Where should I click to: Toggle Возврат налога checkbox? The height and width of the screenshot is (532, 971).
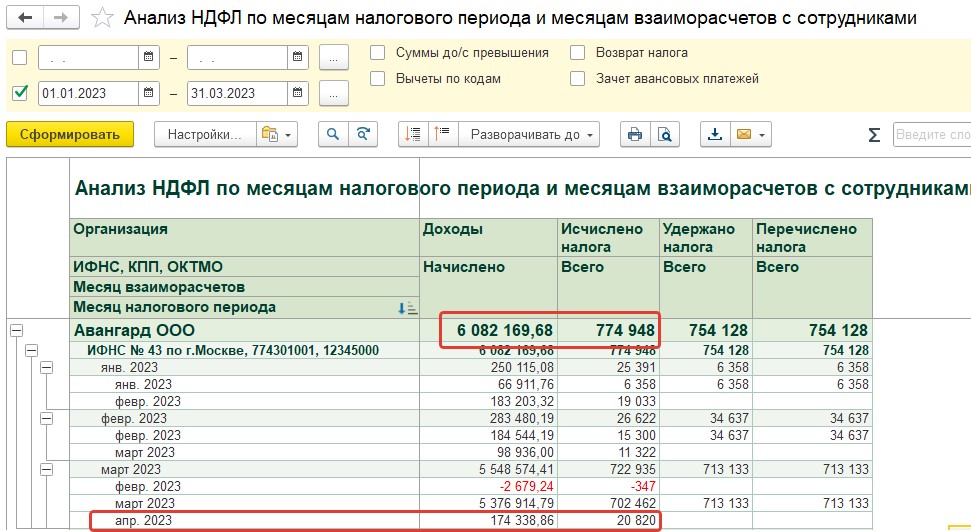coord(577,53)
